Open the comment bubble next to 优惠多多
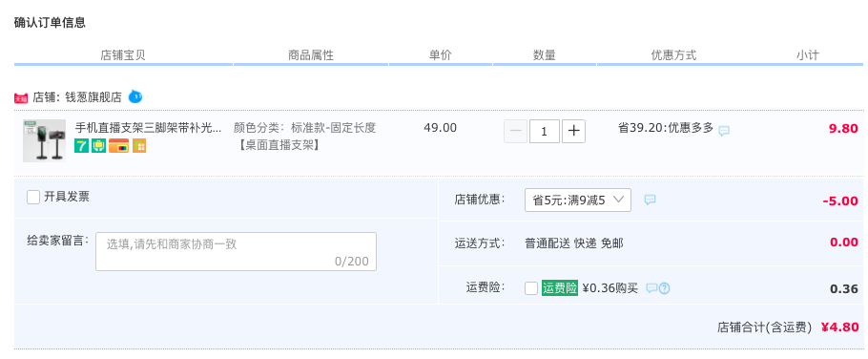Screen dimensions: 868x359 pyautogui.click(x=724, y=131)
